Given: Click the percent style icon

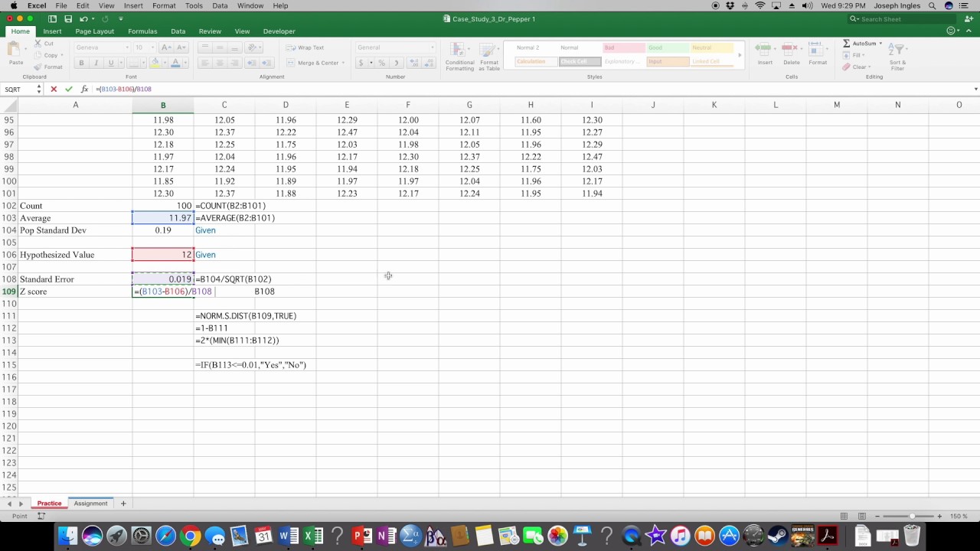Looking at the screenshot, I should tap(381, 63).
